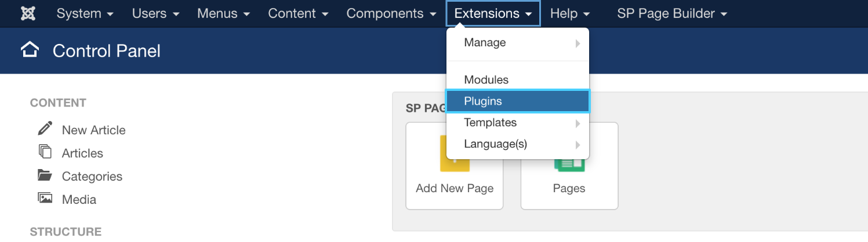Choose Modules in the Extensions menu
This screenshot has width=868, height=242.
pyautogui.click(x=486, y=80)
